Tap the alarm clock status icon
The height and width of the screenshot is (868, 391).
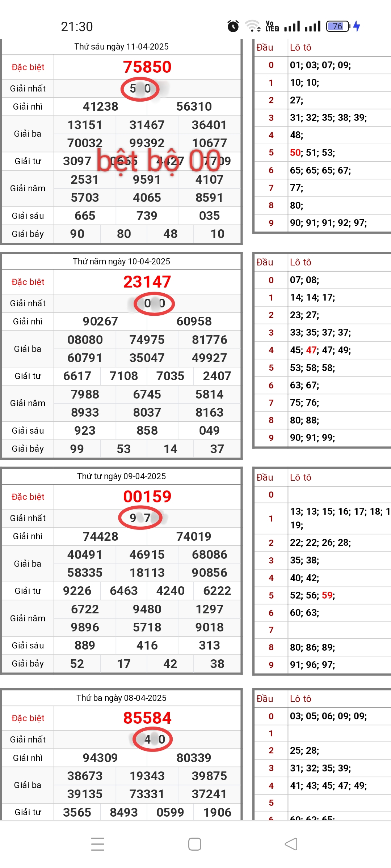[x=233, y=26]
